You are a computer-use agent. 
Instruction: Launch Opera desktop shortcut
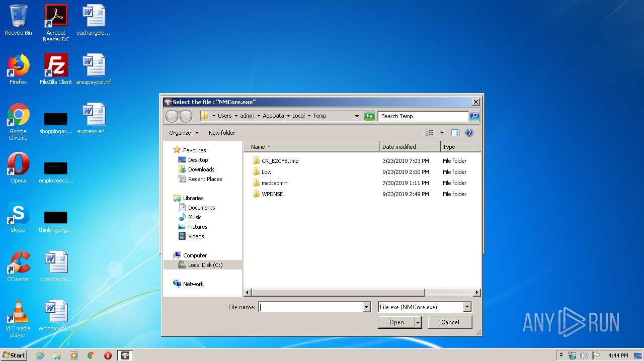click(x=18, y=168)
